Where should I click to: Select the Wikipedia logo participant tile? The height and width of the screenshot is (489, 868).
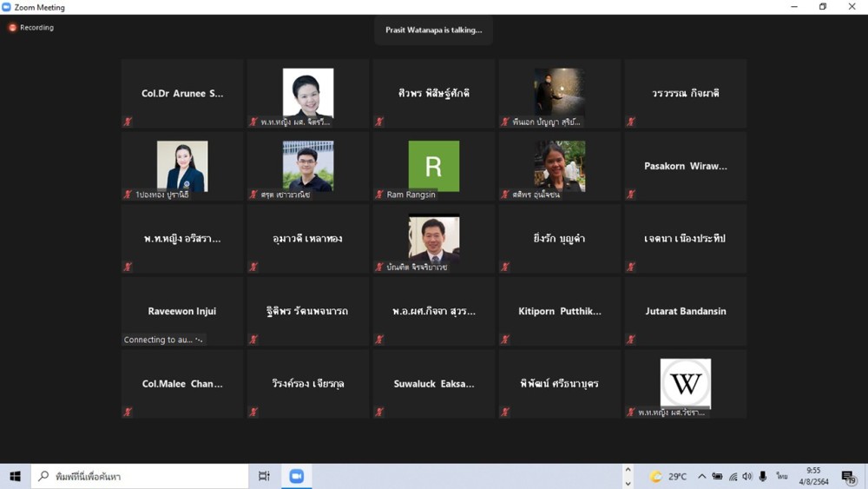tap(686, 383)
